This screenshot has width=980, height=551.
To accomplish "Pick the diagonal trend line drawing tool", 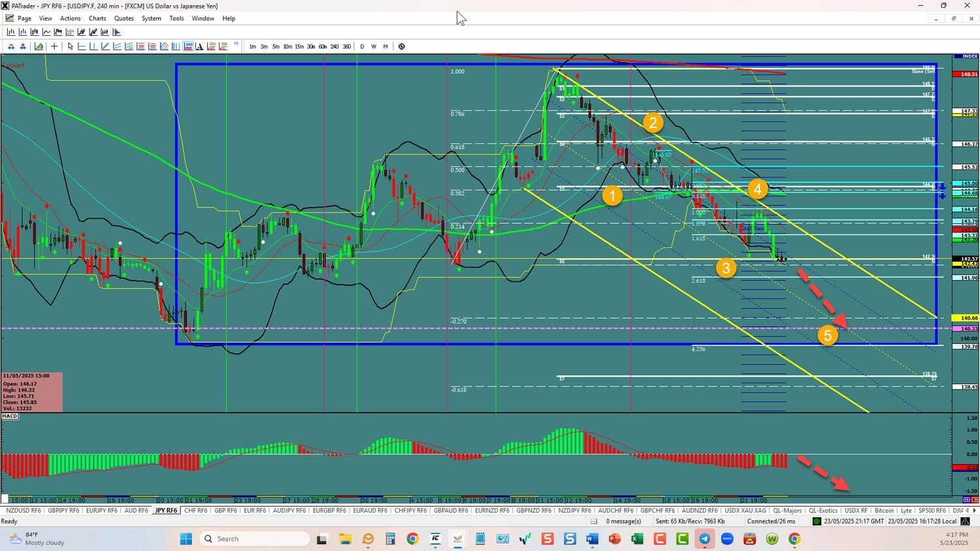I will [x=105, y=46].
